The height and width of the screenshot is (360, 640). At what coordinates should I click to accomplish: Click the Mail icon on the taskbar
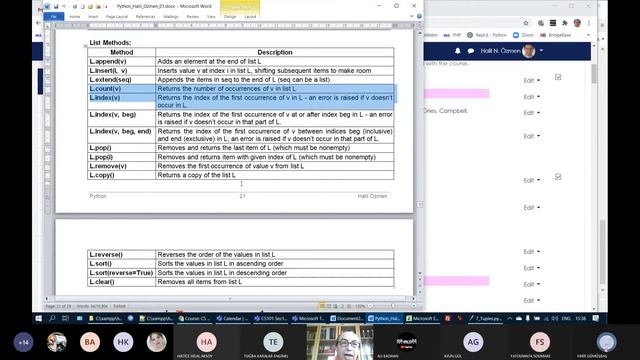tap(80, 318)
